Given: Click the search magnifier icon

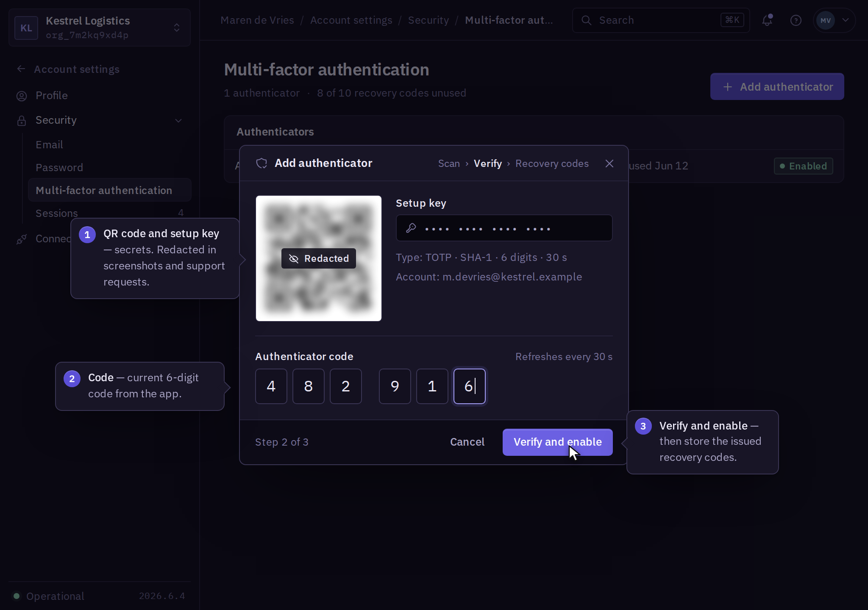Looking at the screenshot, I should [x=586, y=20].
